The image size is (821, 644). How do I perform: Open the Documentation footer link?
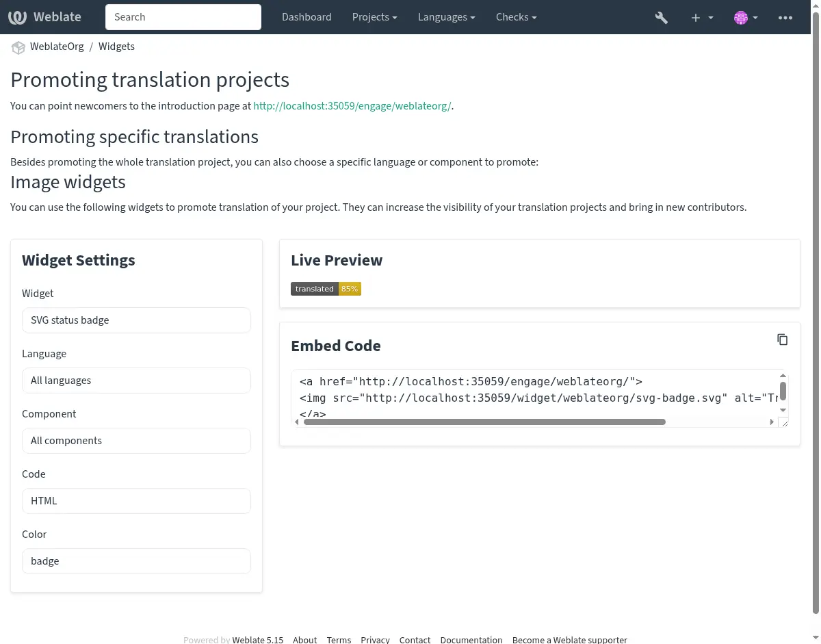471,640
